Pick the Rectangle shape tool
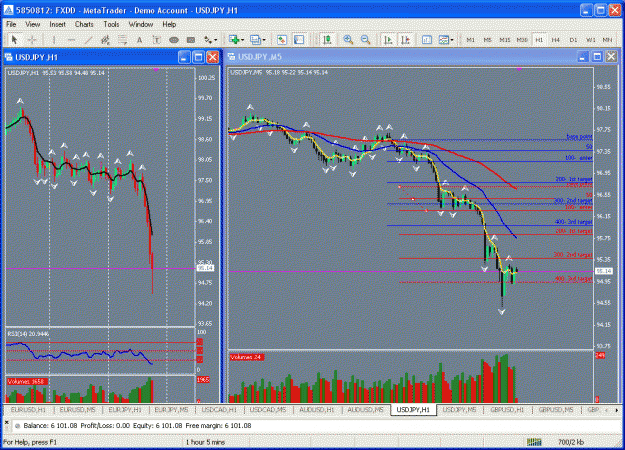 click(191, 39)
